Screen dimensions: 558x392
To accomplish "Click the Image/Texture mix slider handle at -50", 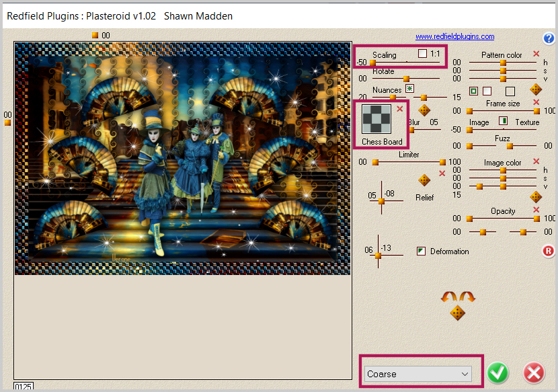I will coord(469,130).
